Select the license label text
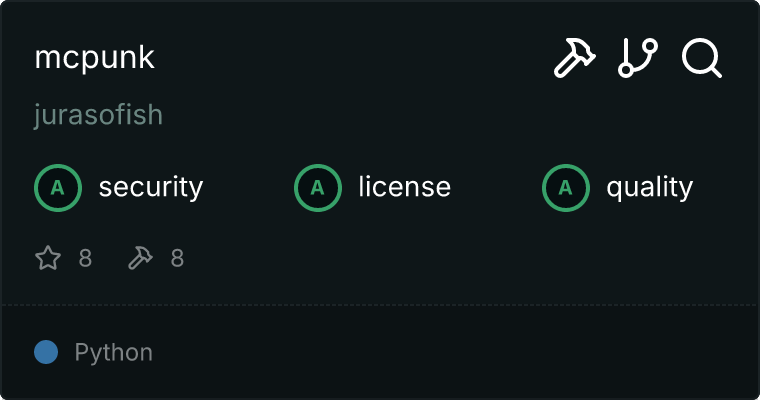The height and width of the screenshot is (400, 760). click(404, 187)
